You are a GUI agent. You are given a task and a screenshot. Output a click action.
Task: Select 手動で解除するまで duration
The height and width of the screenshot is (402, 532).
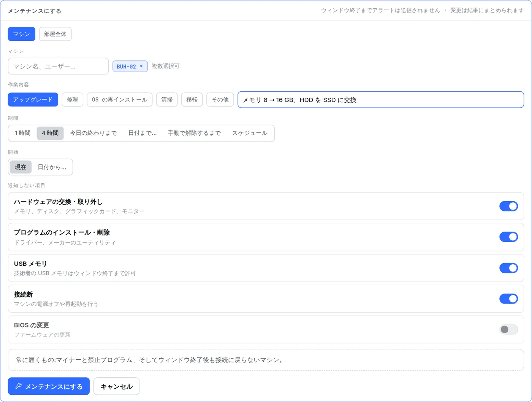195,133
